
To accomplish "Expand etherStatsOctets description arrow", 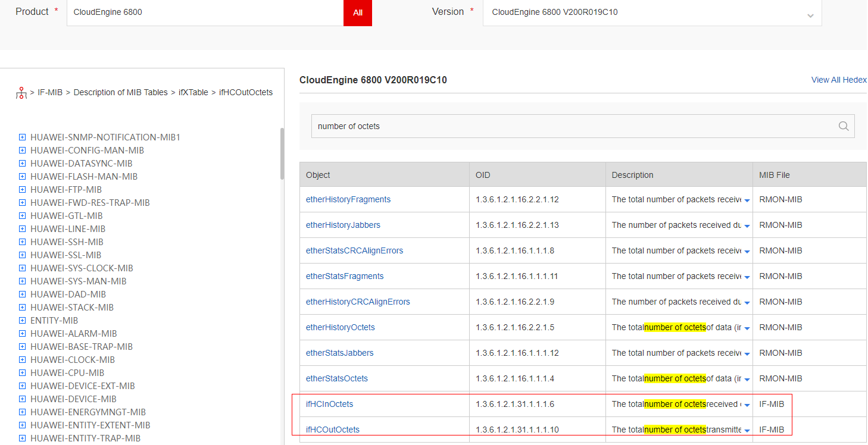I will coord(747,380).
